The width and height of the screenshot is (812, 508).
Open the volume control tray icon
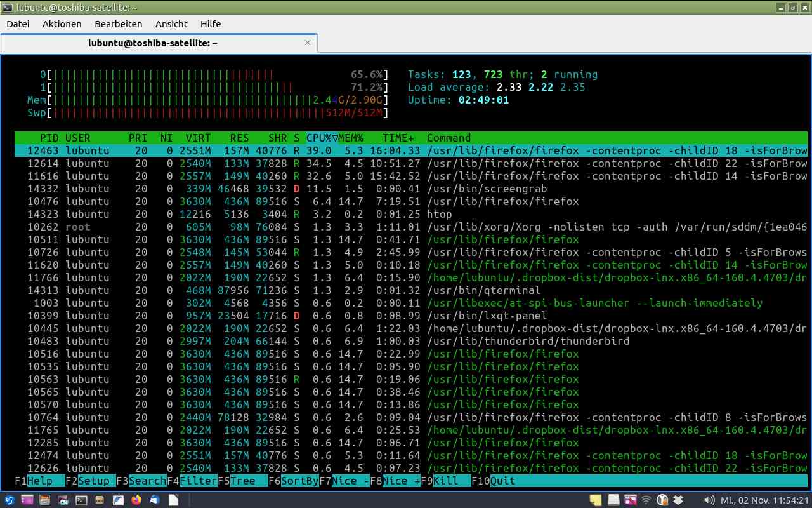709,500
